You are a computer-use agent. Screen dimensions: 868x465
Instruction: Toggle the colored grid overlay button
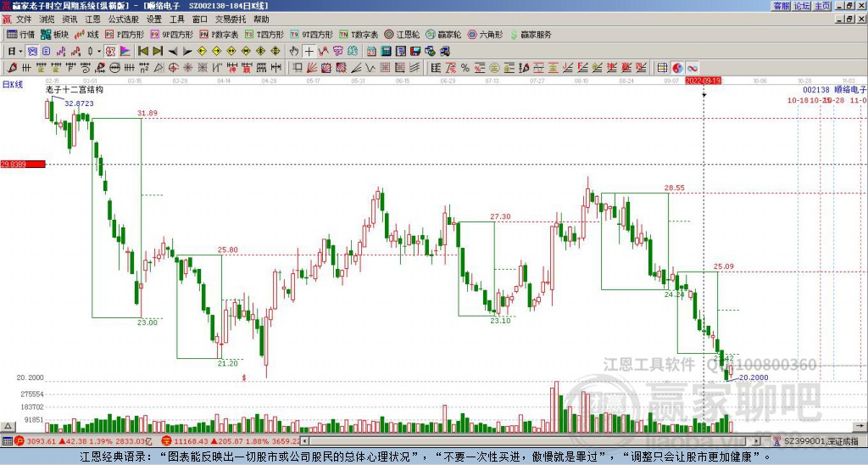(662, 68)
